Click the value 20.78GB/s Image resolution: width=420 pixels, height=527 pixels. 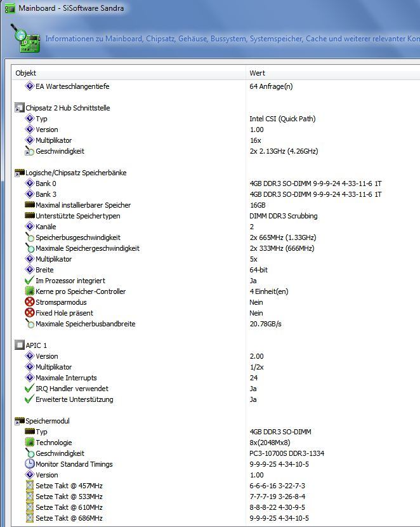(x=265, y=324)
